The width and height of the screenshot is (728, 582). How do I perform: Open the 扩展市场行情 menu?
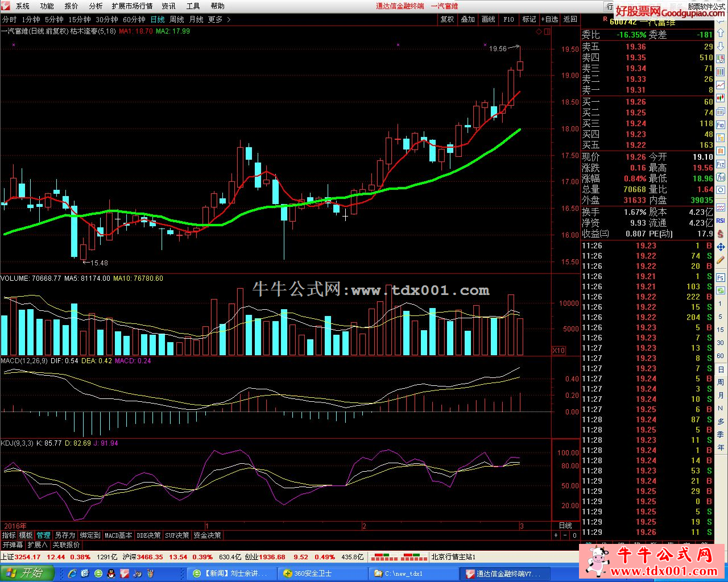pyautogui.click(x=132, y=6)
